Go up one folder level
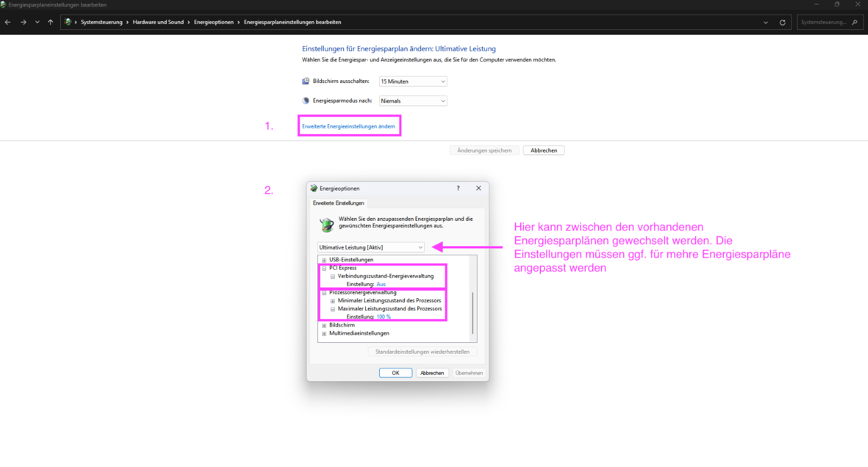This screenshot has width=868, height=467. click(x=50, y=22)
